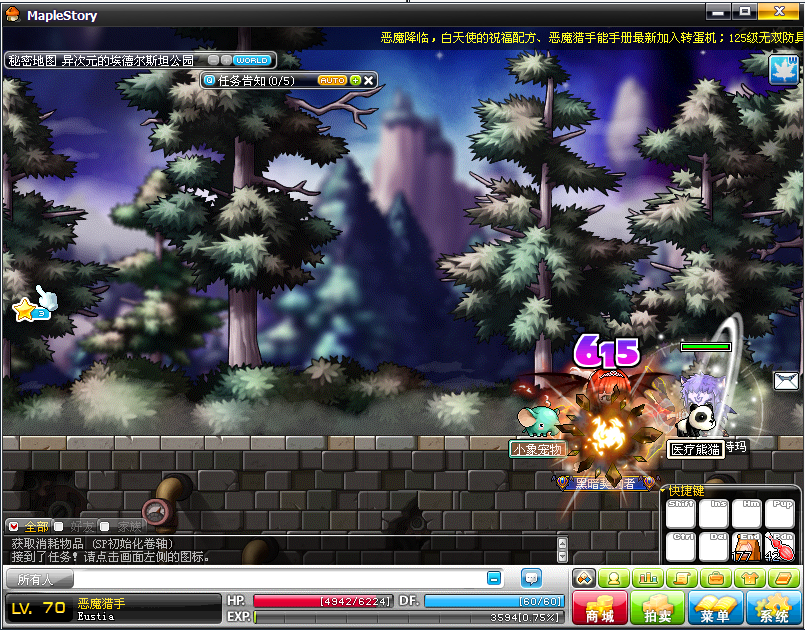Click the WORLD map button
805x630 pixels.
(252, 60)
